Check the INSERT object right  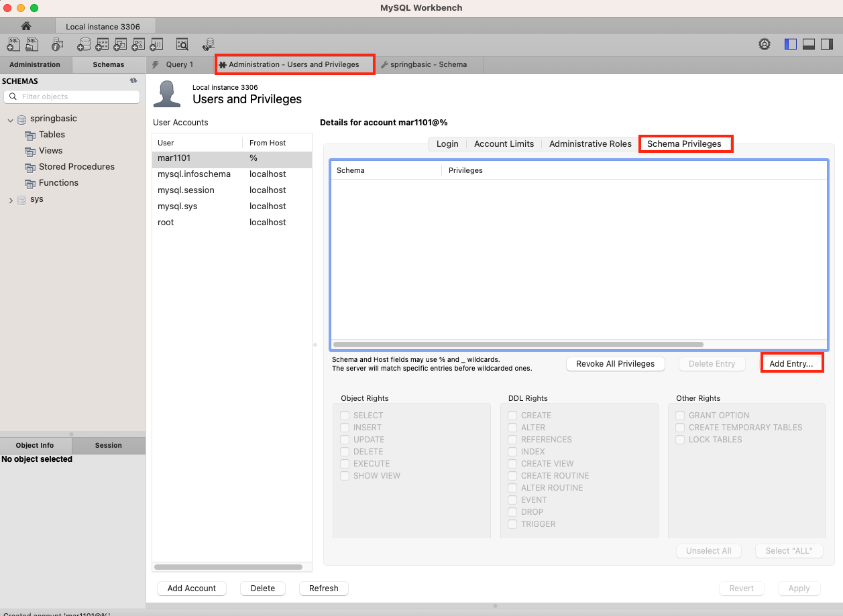tap(345, 428)
